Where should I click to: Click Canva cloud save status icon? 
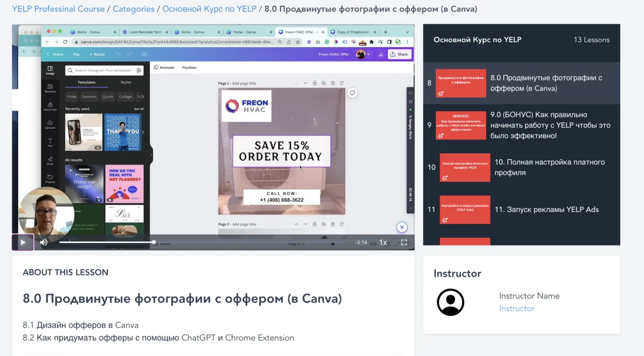(x=144, y=54)
